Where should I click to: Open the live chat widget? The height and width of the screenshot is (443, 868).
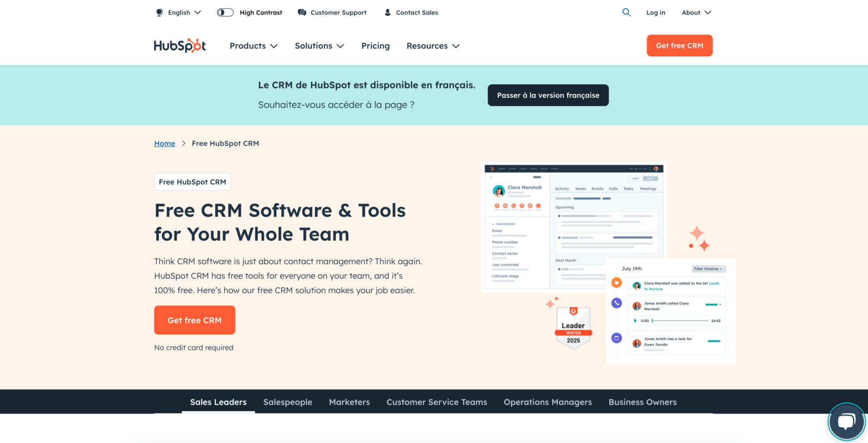click(x=846, y=422)
